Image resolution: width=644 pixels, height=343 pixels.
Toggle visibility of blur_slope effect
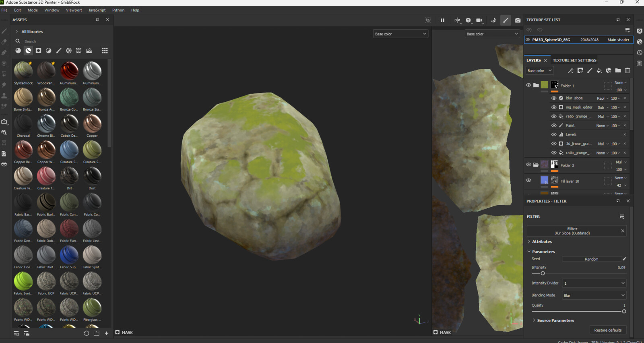pyautogui.click(x=554, y=98)
